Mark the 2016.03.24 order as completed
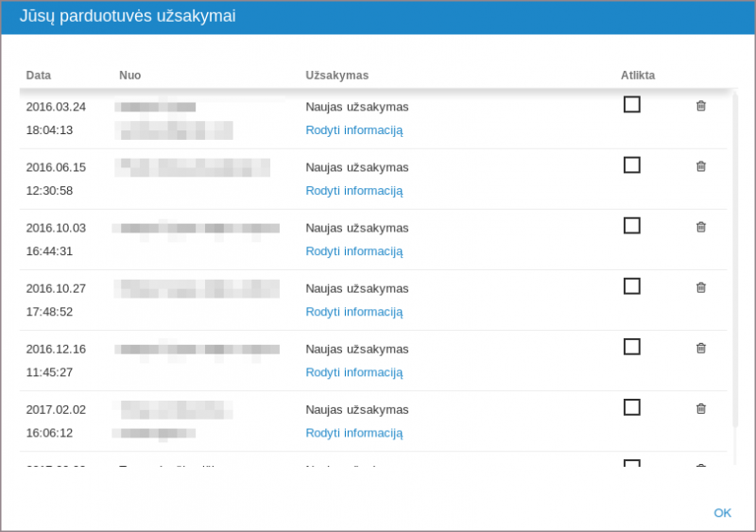756x532 pixels. click(632, 105)
